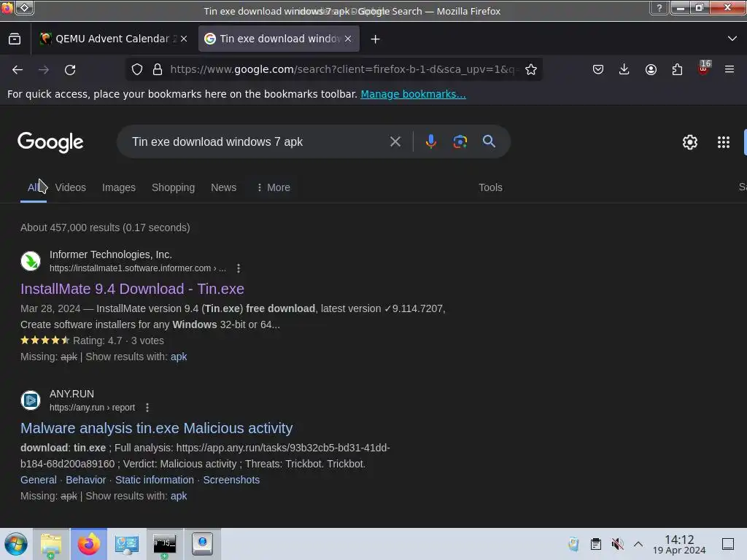This screenshot has height=560, width=747.
Task: Open ANY.RUN Screenshots sitelink
Action: click(231, 480)
